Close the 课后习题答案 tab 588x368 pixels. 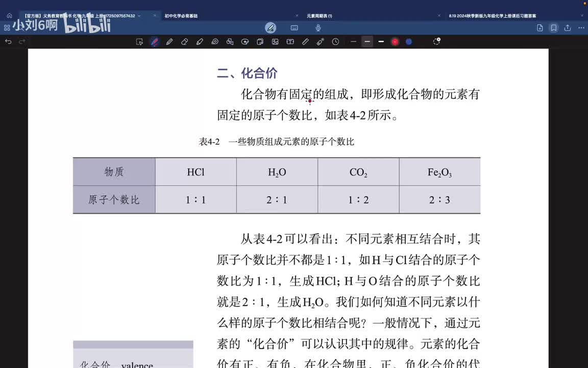582,16
